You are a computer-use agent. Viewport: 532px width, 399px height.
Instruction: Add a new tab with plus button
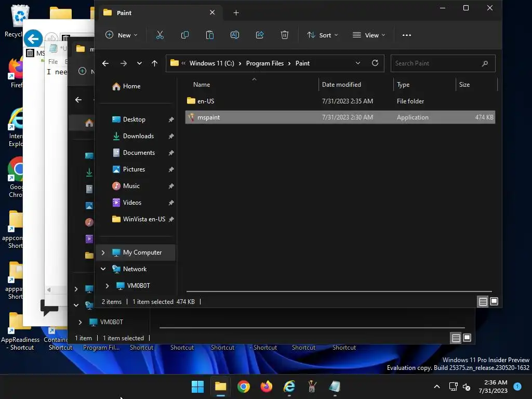click(236, 13)
